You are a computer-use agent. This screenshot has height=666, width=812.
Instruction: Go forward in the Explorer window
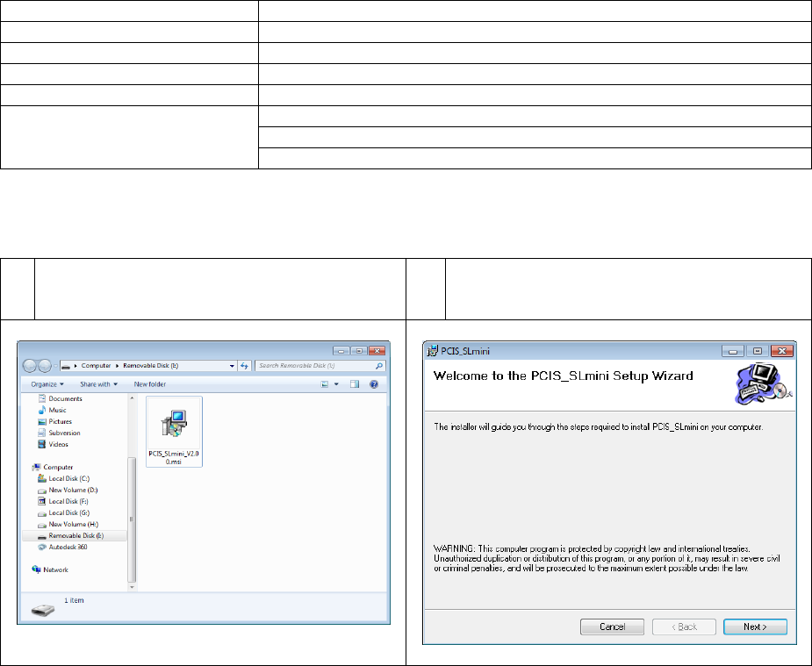(x=45, y=366)
